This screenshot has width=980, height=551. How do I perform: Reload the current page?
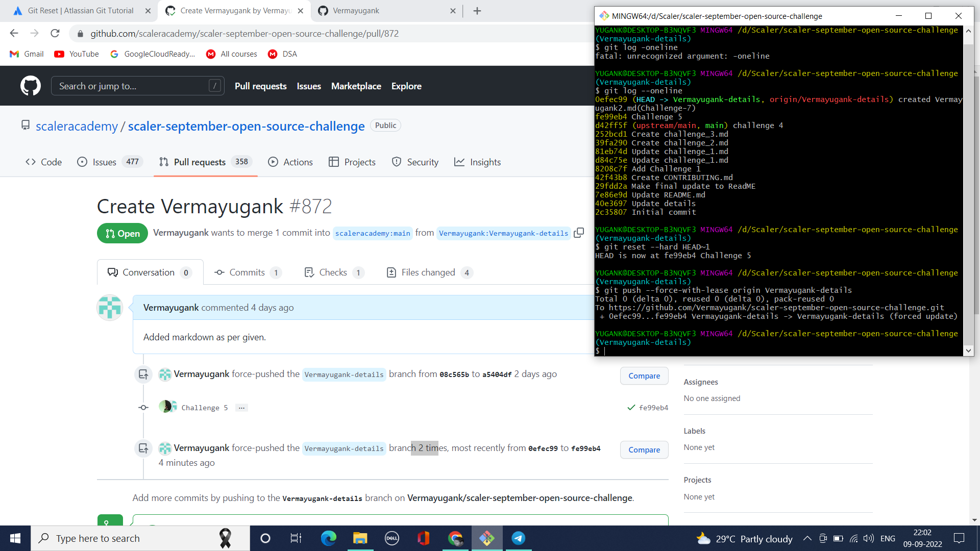[55, 33]
